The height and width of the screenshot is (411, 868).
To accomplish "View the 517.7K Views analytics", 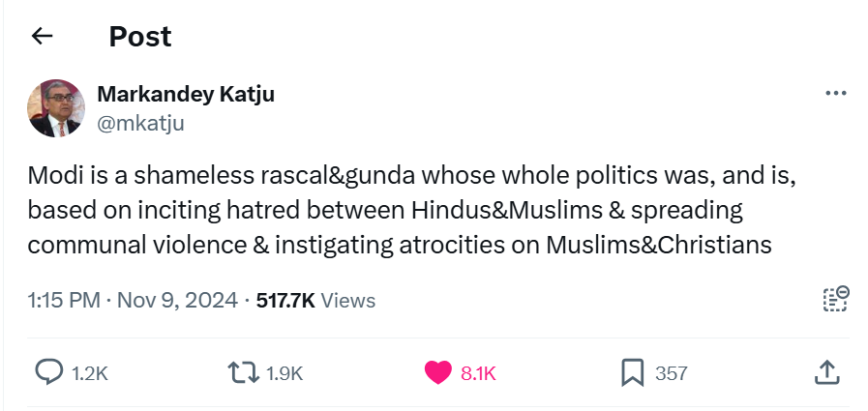I will [x=315, y=301].
